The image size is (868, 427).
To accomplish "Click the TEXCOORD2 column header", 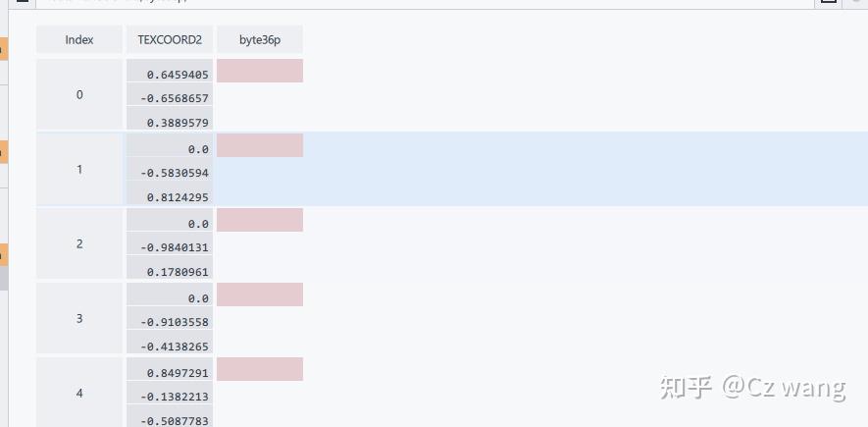I will tap(170, 39).
